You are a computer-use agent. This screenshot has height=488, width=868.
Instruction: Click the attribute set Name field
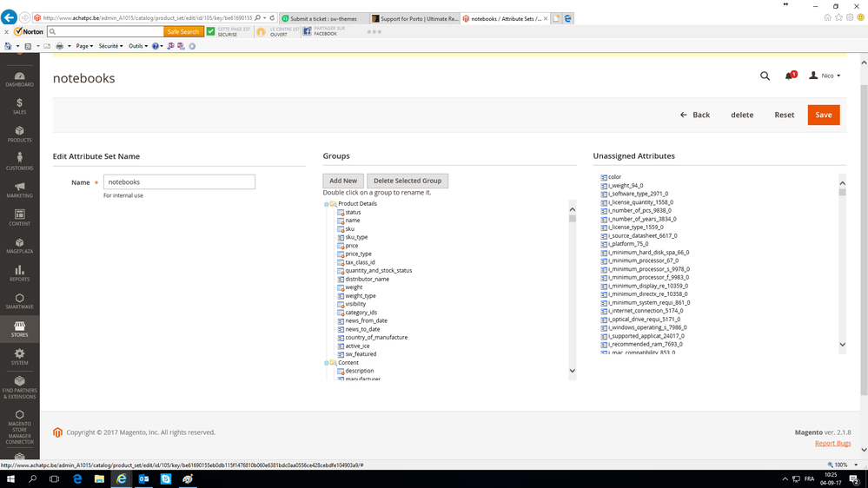[179, 182]
